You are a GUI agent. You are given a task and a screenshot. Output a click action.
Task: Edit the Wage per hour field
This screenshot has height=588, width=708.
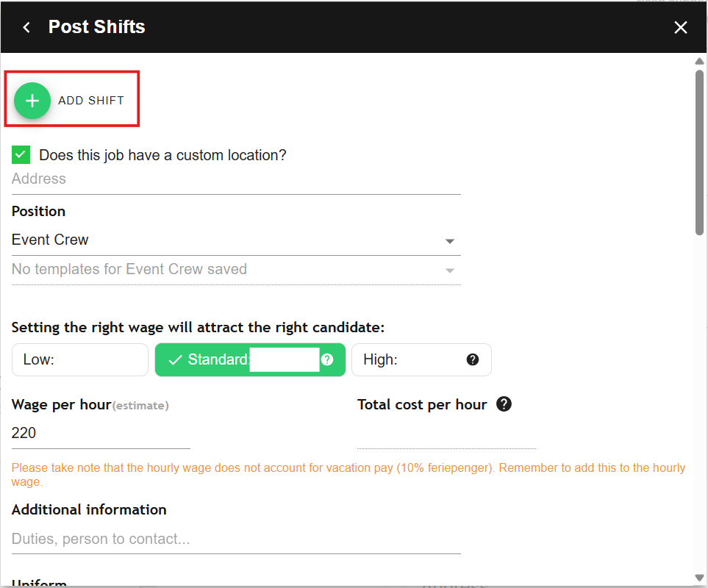(100, 433)
